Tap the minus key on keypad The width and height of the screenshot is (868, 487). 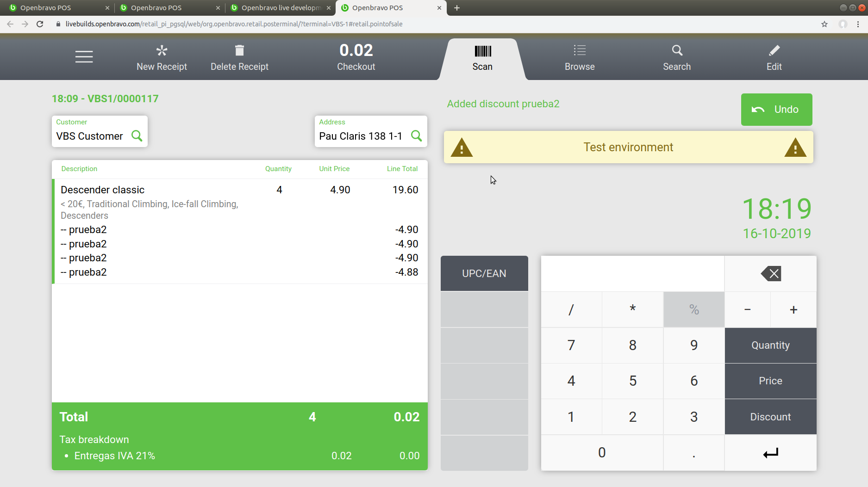click(747, 309)
